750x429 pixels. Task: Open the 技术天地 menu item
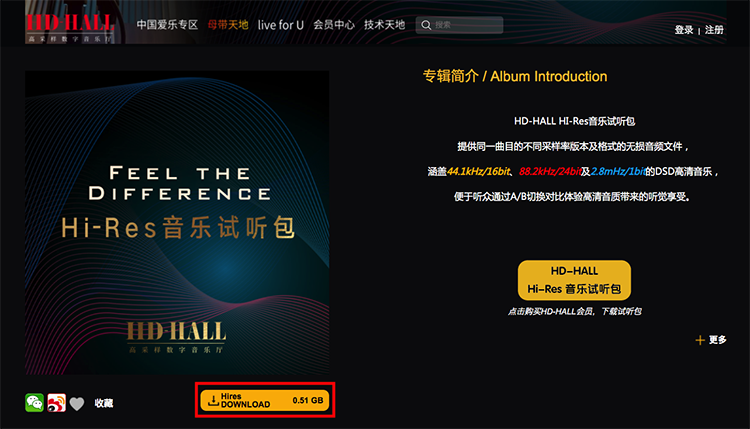click(x=385, y=25)
